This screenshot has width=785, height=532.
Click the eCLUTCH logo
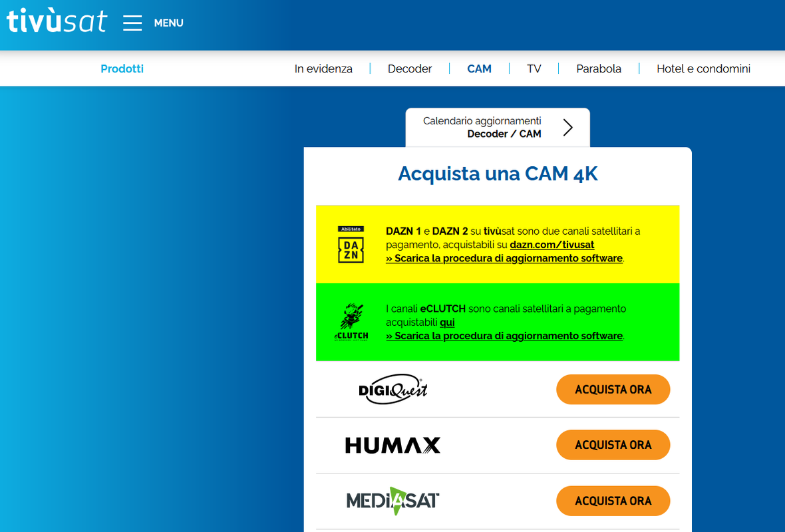[351, 323]
